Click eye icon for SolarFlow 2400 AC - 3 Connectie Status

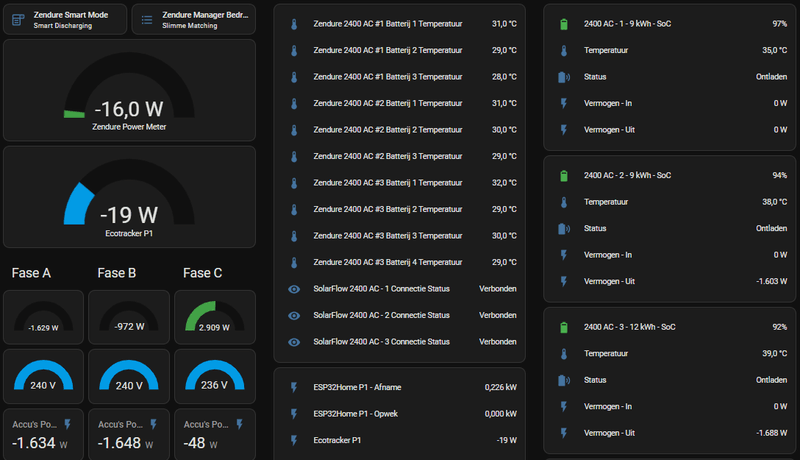point(294,342)
